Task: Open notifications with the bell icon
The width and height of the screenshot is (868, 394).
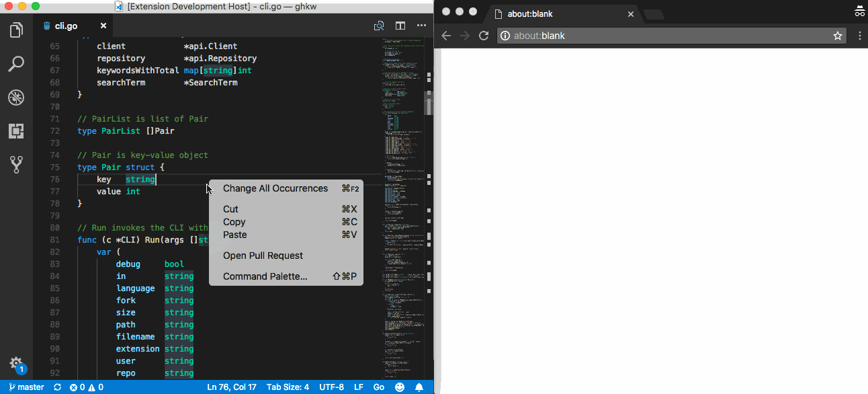Action: [x=419, y=387]
